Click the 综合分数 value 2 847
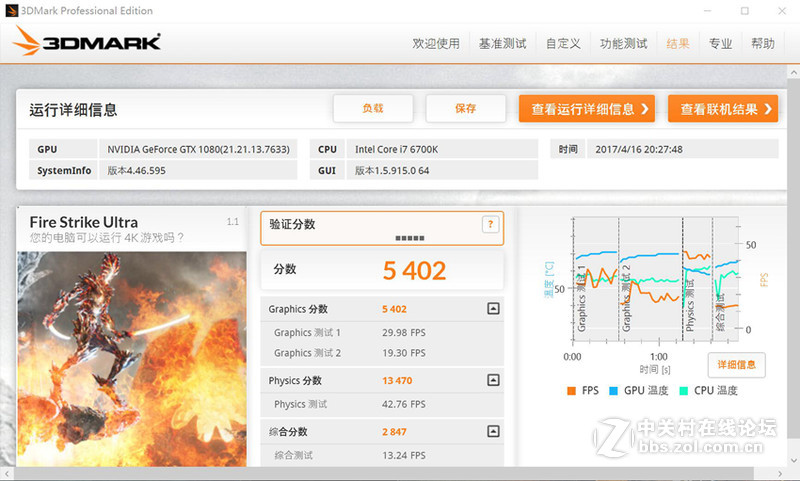 pos(394,432)
